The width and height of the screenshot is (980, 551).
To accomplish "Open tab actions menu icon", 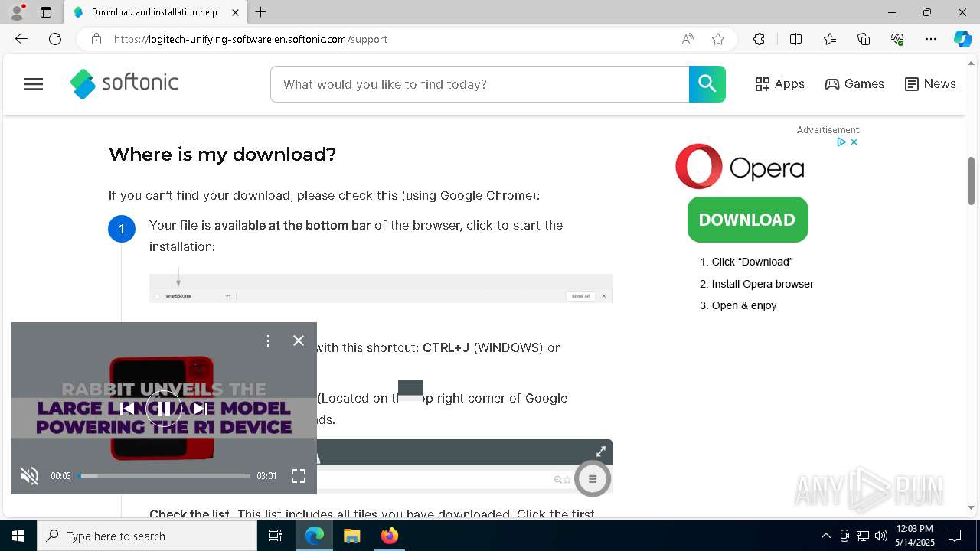I will pos(46,12).
